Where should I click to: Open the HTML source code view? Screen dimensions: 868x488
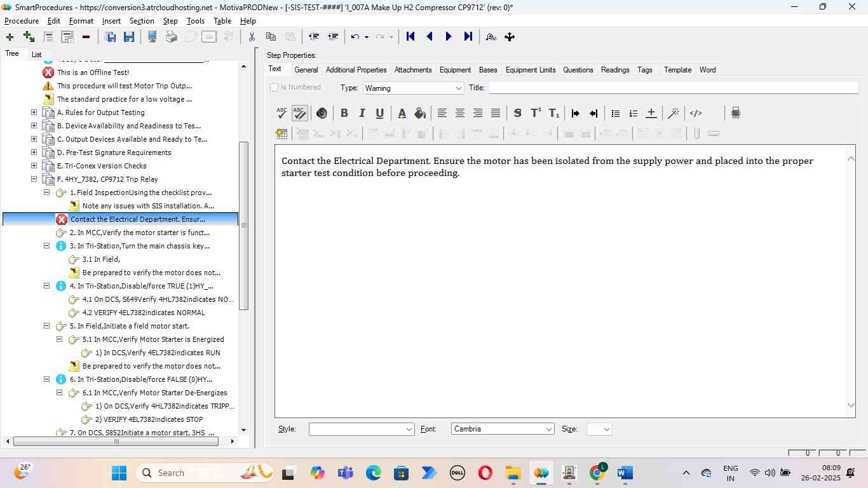tap(696, 113)
